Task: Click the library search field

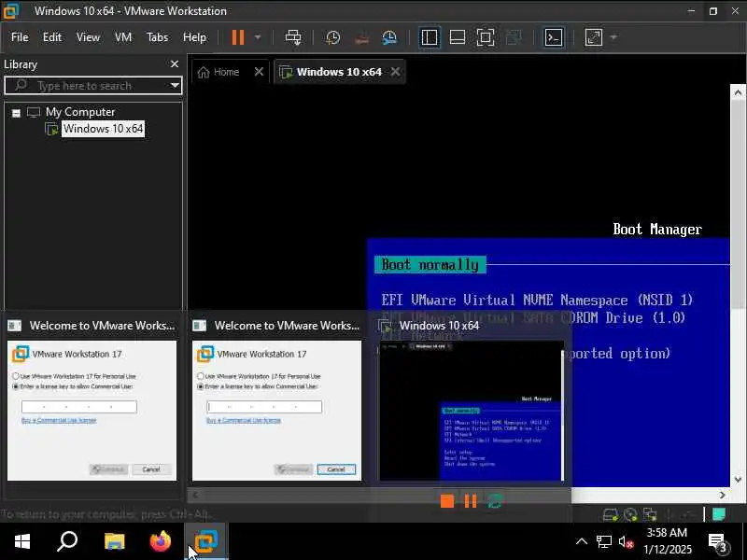Action: 92,86
